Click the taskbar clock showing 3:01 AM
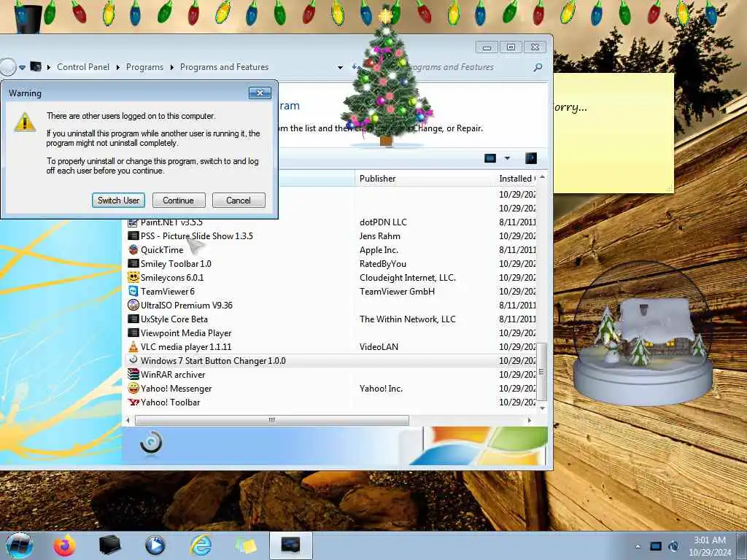The height and width of the screenshot is (560, 747). 709,546
